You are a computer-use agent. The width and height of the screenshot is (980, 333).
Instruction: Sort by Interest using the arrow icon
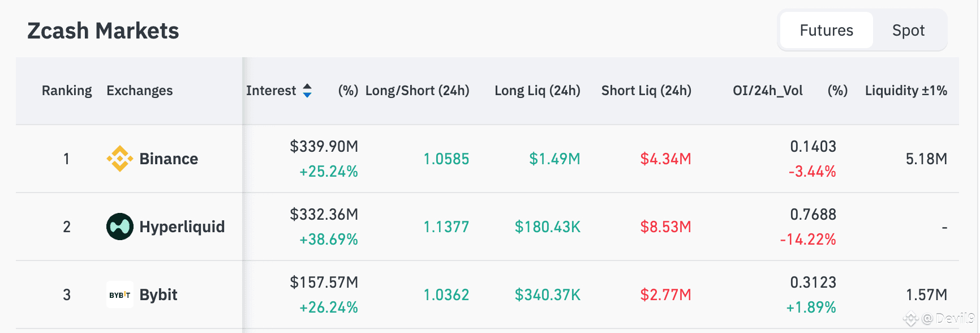tap(307, 91)
